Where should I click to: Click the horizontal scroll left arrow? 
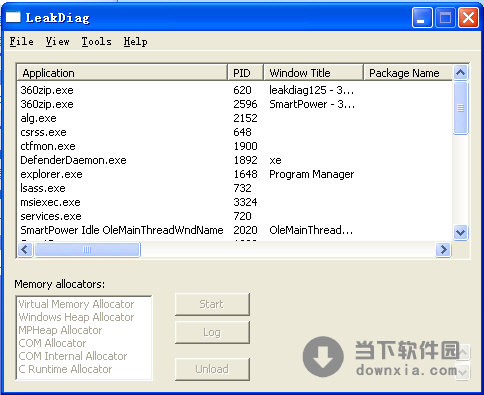(25, 250)
